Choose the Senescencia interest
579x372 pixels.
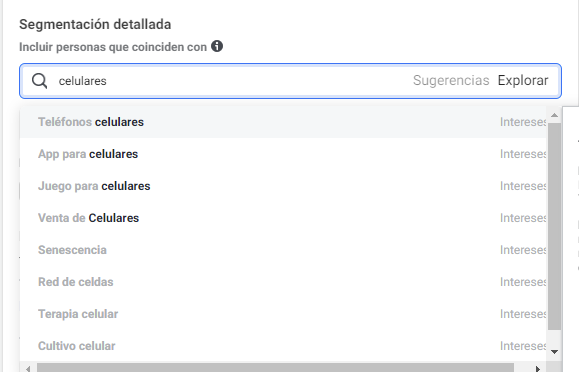click(283, 250)
